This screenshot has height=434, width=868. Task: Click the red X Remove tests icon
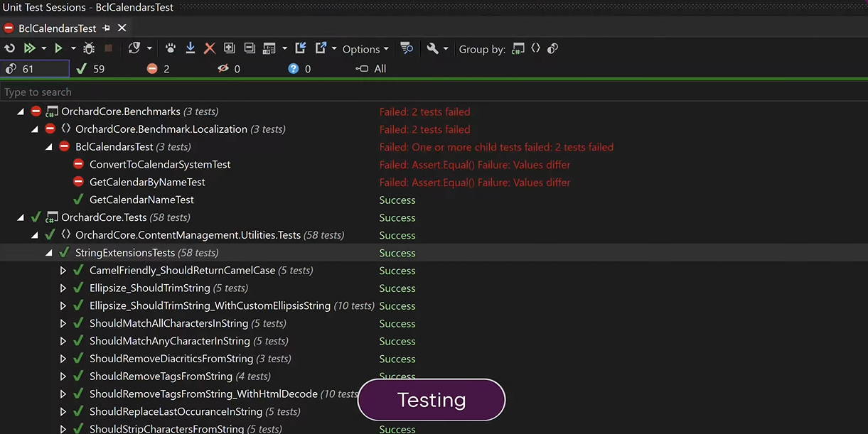[210, 48]
